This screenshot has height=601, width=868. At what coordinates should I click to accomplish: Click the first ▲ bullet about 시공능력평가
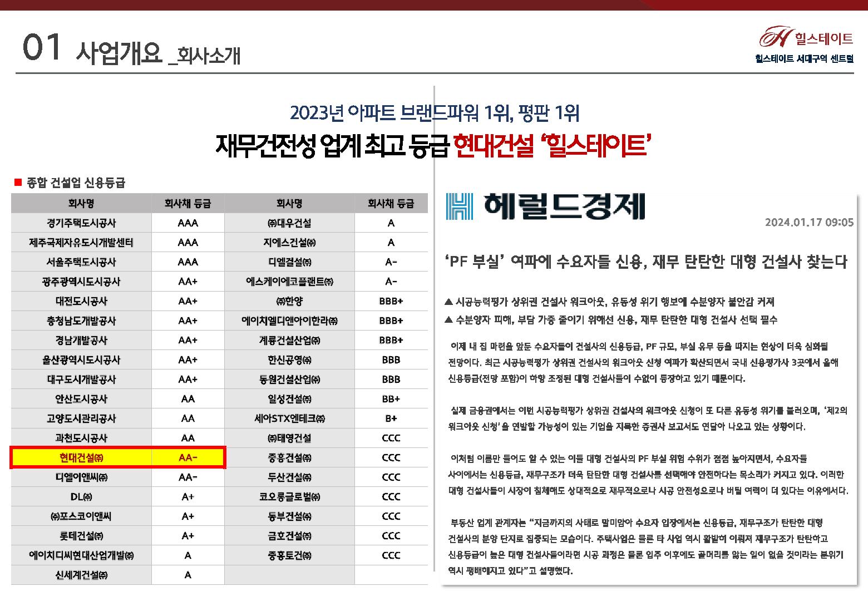[610, 302]
